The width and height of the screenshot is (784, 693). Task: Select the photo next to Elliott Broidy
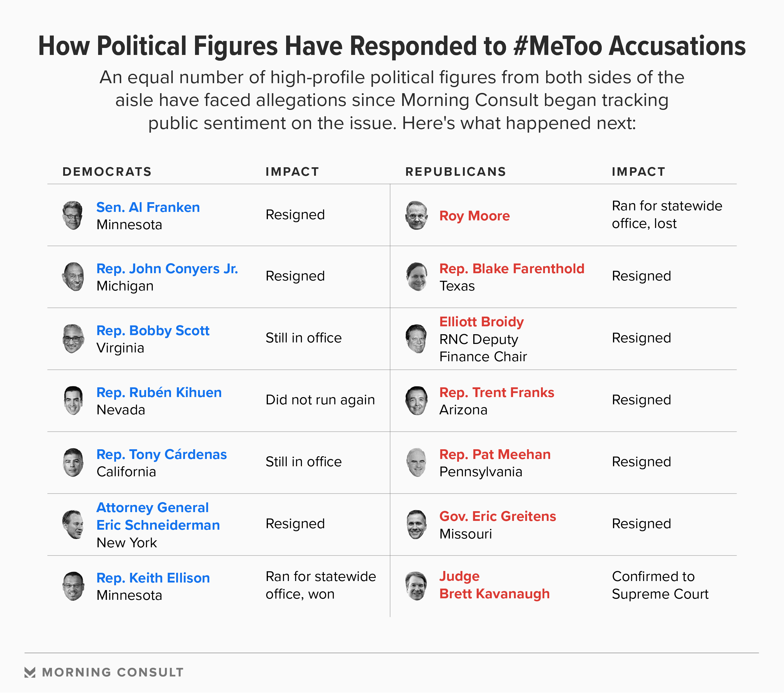tap(416, 339)
